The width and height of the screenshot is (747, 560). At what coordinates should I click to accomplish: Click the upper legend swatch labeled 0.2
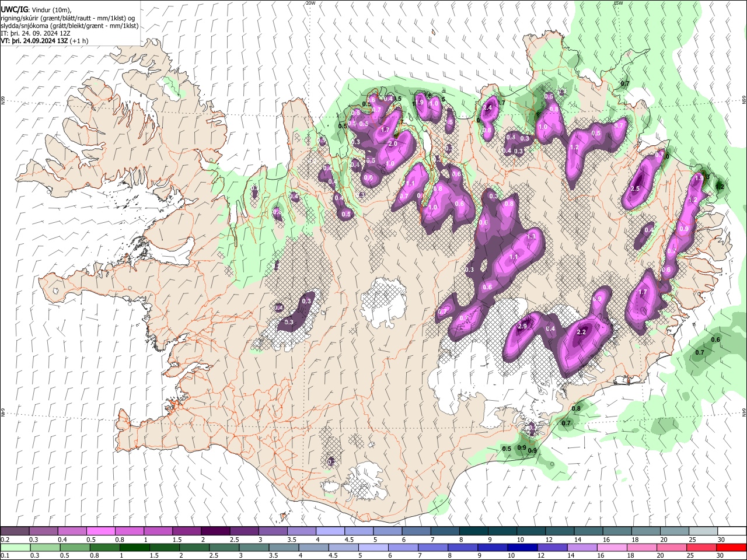(x=15, y=531)
